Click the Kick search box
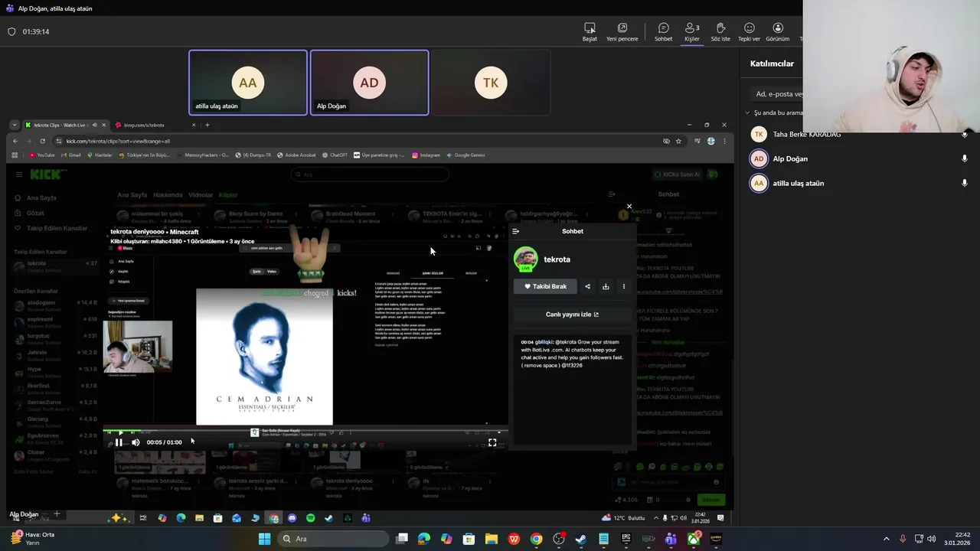This screenshot has width=980, height=551. (x=370, y=174)
